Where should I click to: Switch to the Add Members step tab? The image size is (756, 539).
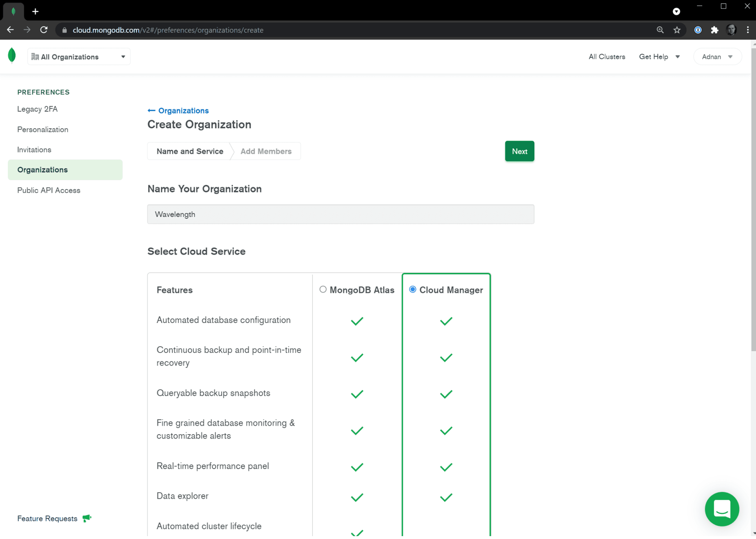266,151
